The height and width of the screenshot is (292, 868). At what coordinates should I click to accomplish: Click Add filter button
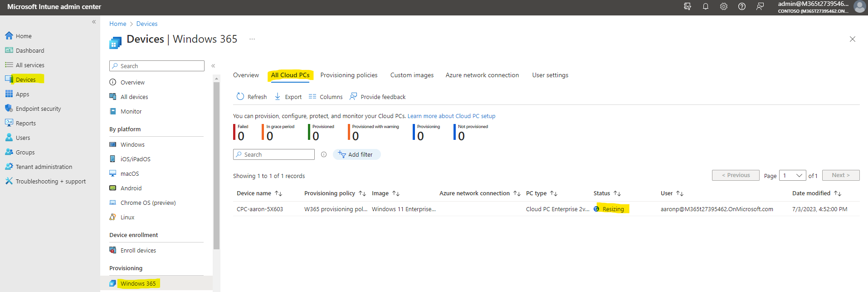point(356,154)
